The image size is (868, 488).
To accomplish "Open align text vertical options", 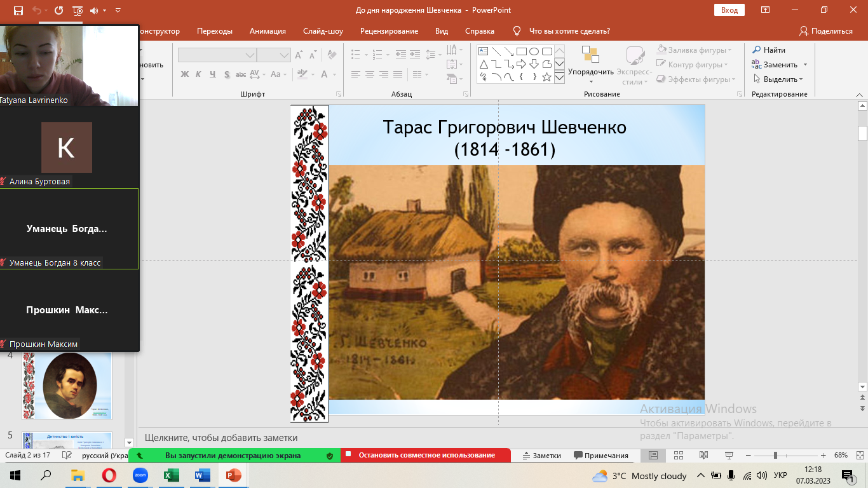I will tap(454, 64).
